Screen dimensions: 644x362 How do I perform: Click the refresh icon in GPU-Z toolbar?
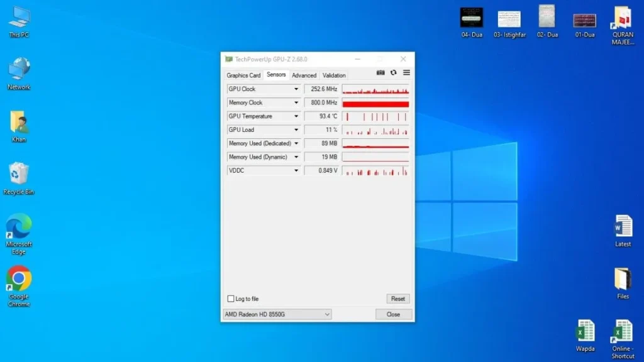click(393, 72)
